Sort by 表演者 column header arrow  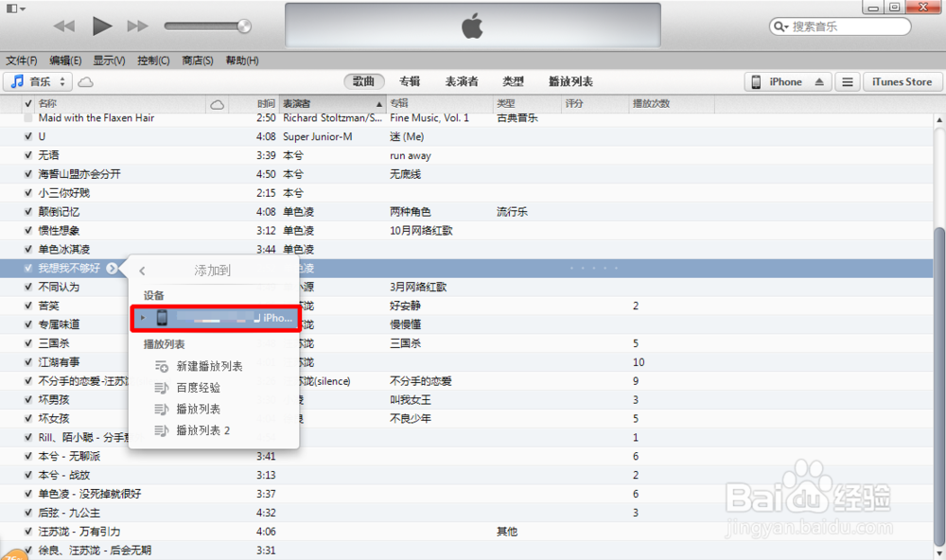click(x=379, y=104)
